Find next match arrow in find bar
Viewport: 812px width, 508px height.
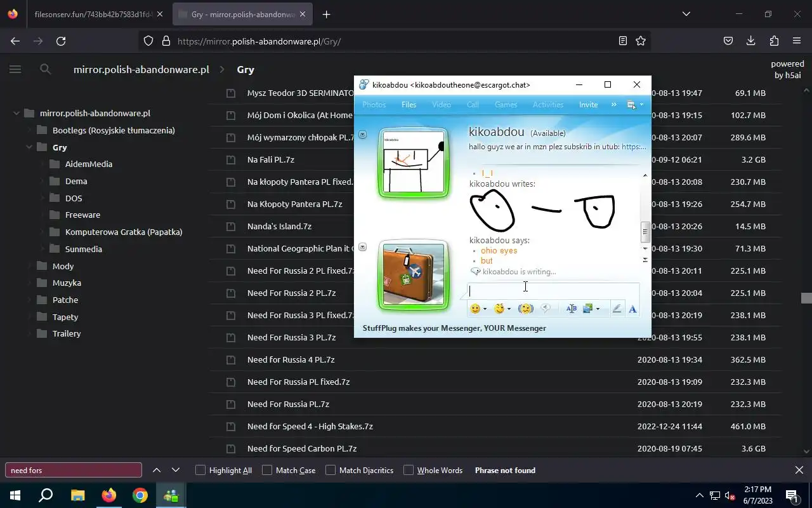click(x=176, y=470)
